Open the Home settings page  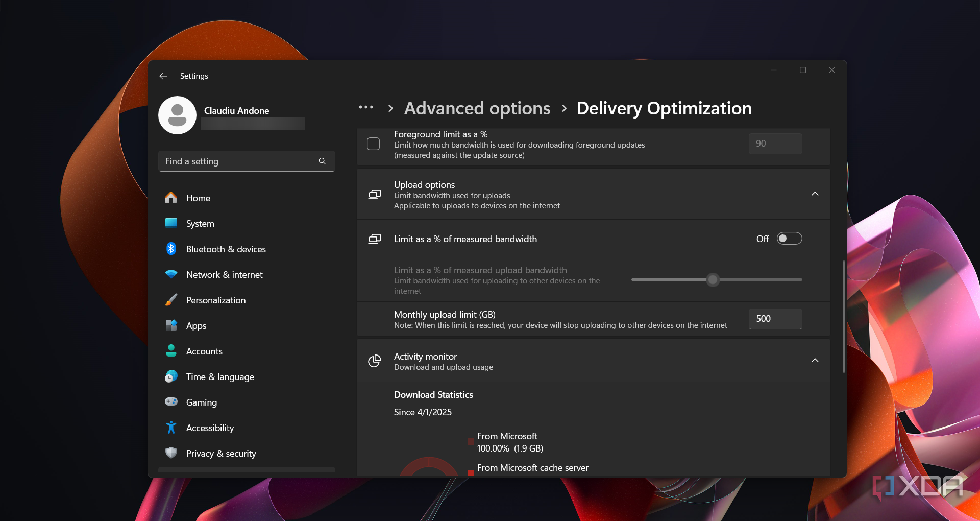tap(247, 198)
